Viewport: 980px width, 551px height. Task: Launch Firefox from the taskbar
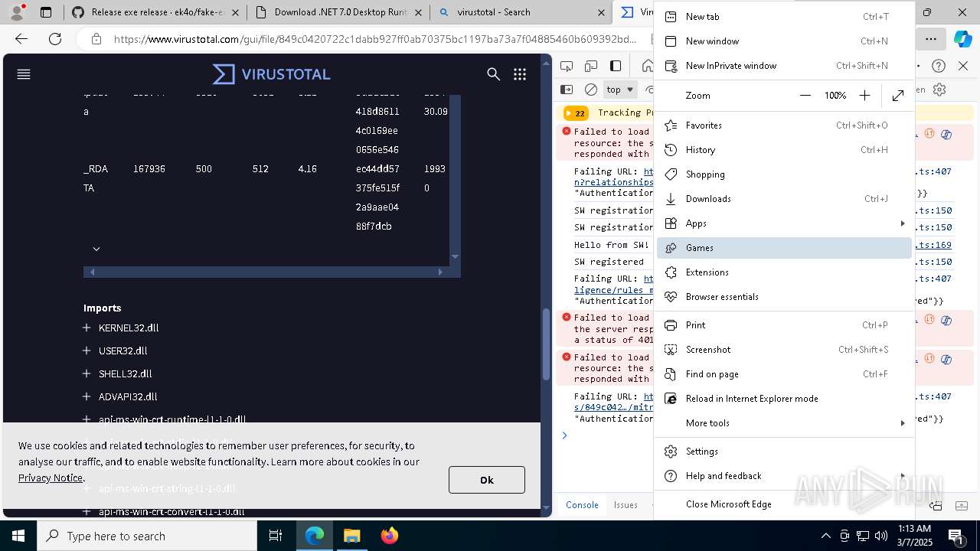click(390, 536)
